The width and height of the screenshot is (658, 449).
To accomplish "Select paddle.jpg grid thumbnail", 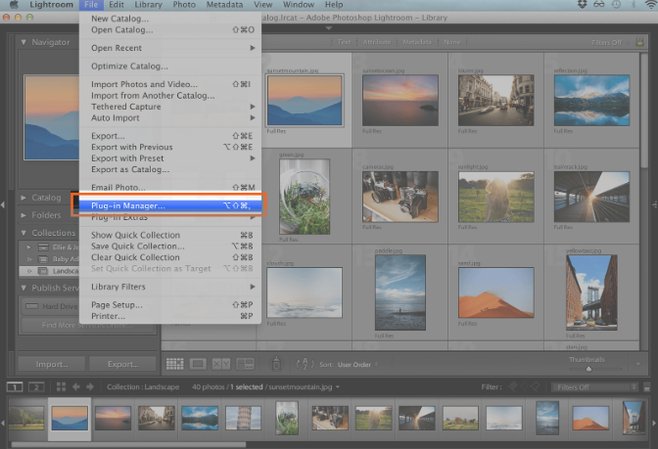I will pos(400,292).
